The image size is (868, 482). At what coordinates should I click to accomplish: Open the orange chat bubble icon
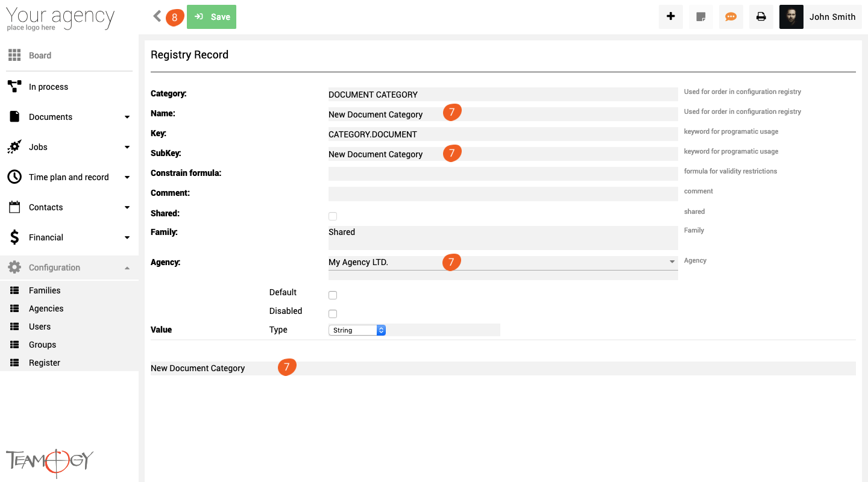pos(731,17)
